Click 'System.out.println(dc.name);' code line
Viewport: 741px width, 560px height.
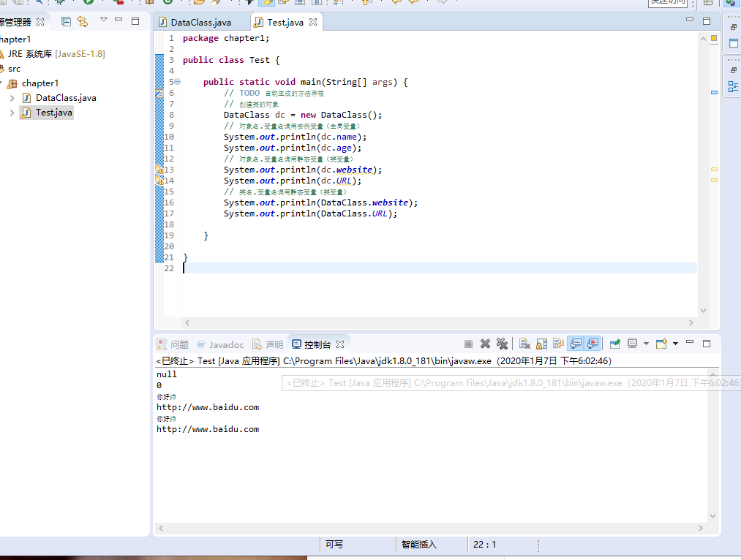pos(296,137)
